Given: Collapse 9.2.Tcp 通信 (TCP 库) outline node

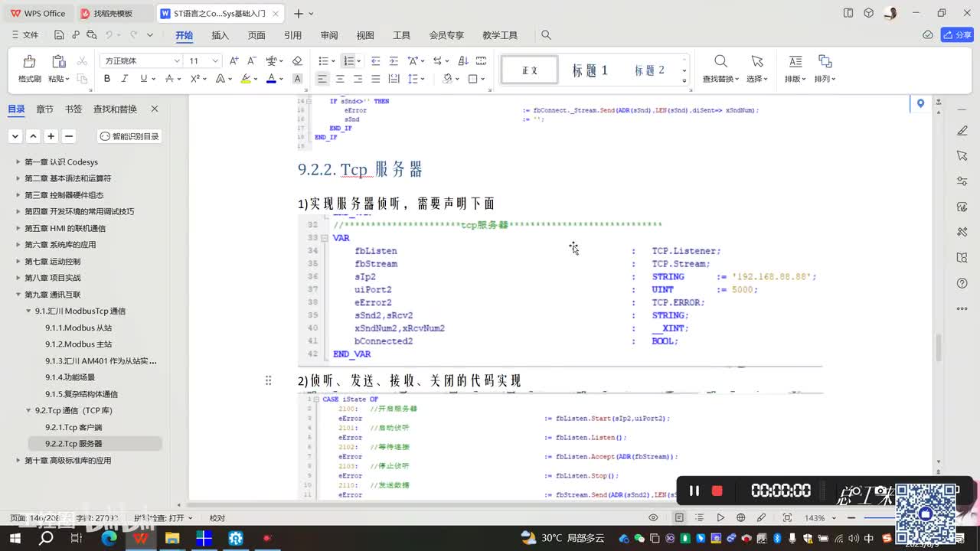Looking at the screenshot, I should [29, 411].
